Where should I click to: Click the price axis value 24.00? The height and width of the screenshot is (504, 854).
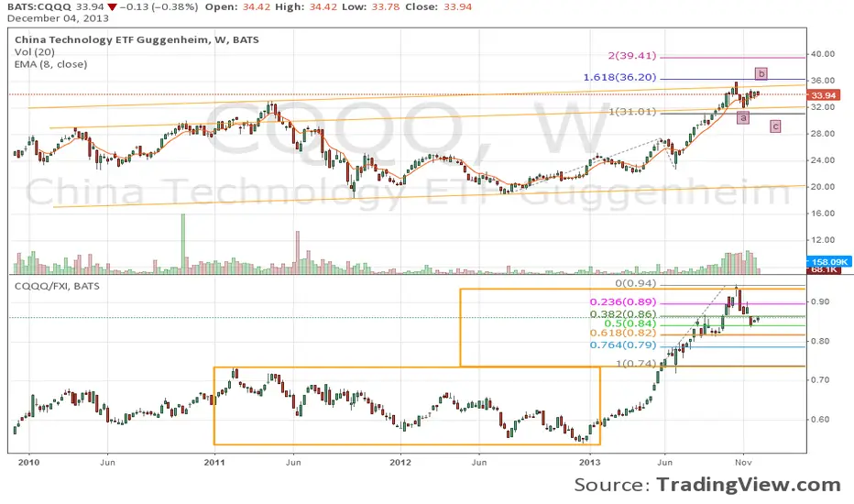823,160
